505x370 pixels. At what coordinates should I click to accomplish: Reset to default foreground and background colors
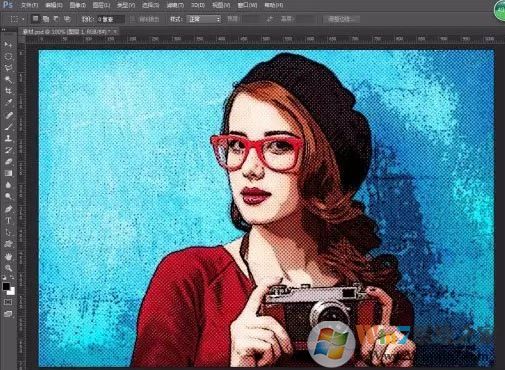4,278
